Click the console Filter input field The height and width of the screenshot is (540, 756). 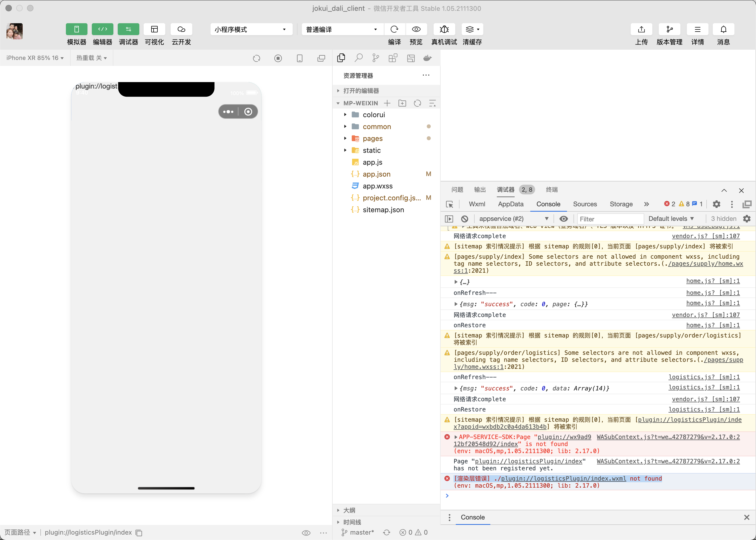610,219
